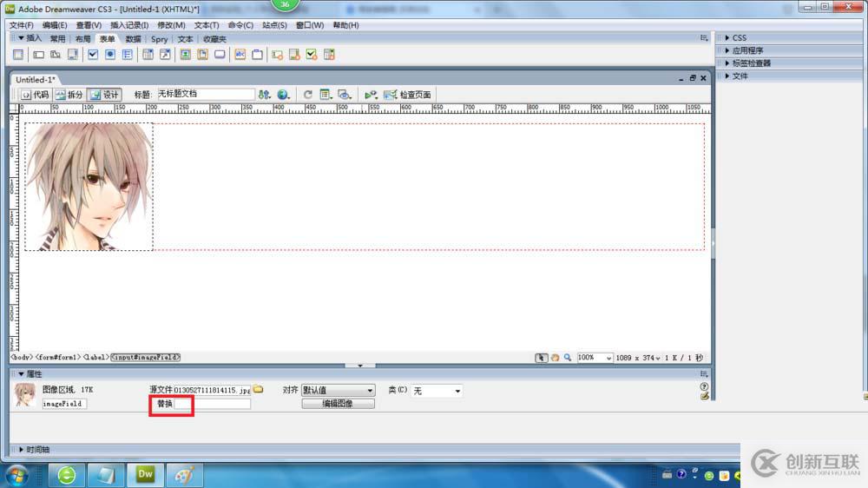Screen dimensions: 868x488
Task: Collapse the 属性 properties panel
Action: [x=30, y=374]
